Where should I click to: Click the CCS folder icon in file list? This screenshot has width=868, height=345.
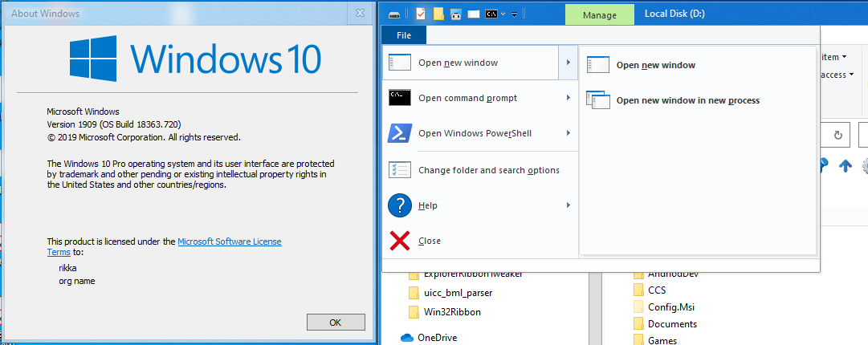[638, 290]
